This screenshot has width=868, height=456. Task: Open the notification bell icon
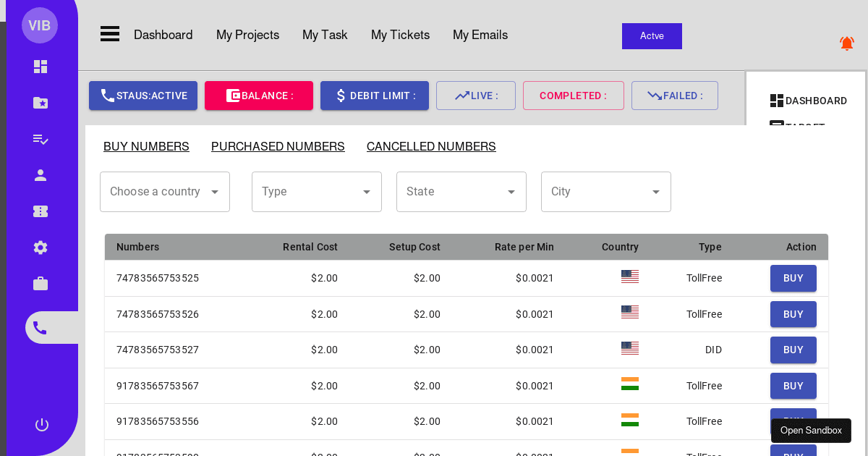click(x=847, y=43)
